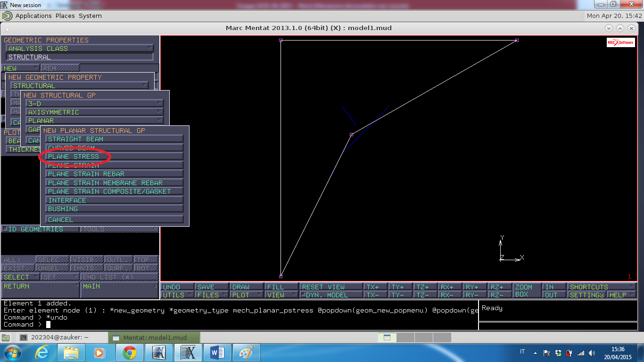This screenshot has width=644, height=362.
Task: Click the show desktop icon in Linux panel
Action: (x=6, y=337)
